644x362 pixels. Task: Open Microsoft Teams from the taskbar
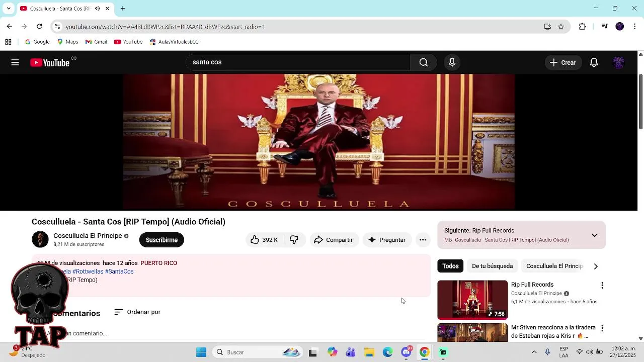point(351,352)
